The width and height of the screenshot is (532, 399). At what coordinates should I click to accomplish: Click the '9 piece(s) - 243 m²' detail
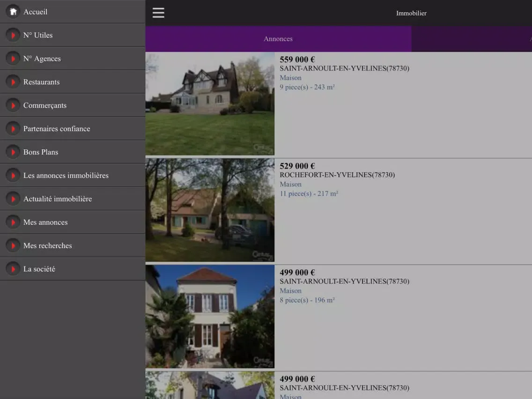pyautogui.click(x=307, y=87)
